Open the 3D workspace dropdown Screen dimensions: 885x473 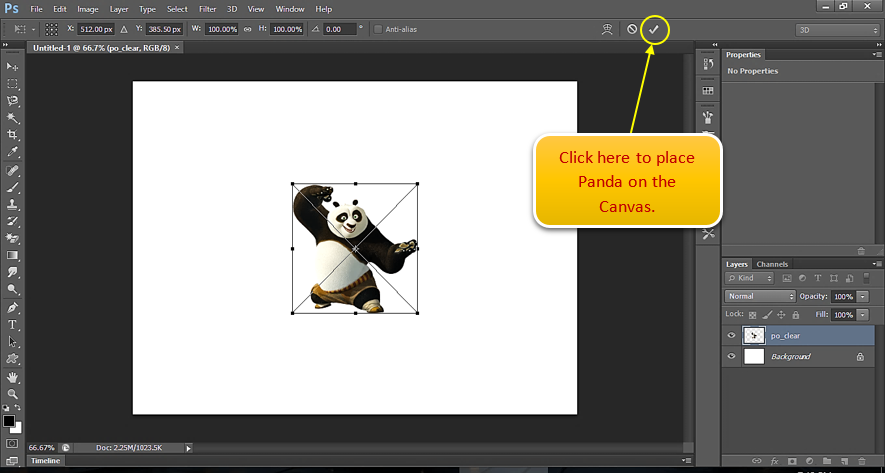[838, 30]
